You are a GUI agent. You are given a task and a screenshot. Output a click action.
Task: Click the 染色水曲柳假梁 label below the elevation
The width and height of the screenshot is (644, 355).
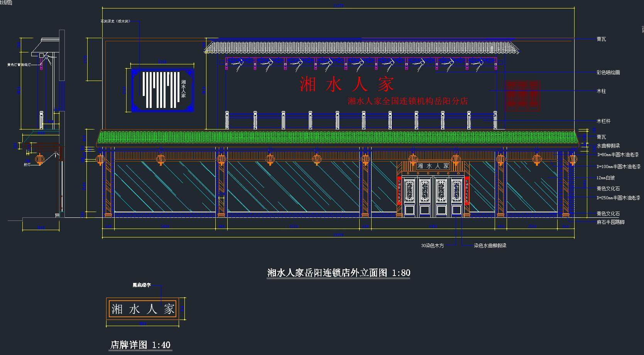point(490,246)
